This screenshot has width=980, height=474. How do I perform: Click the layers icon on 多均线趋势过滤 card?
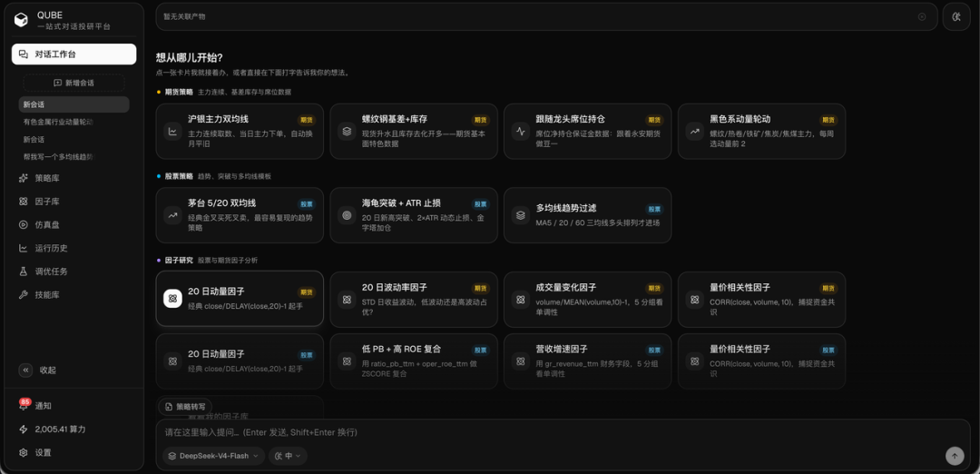click(x=520, y=215)
